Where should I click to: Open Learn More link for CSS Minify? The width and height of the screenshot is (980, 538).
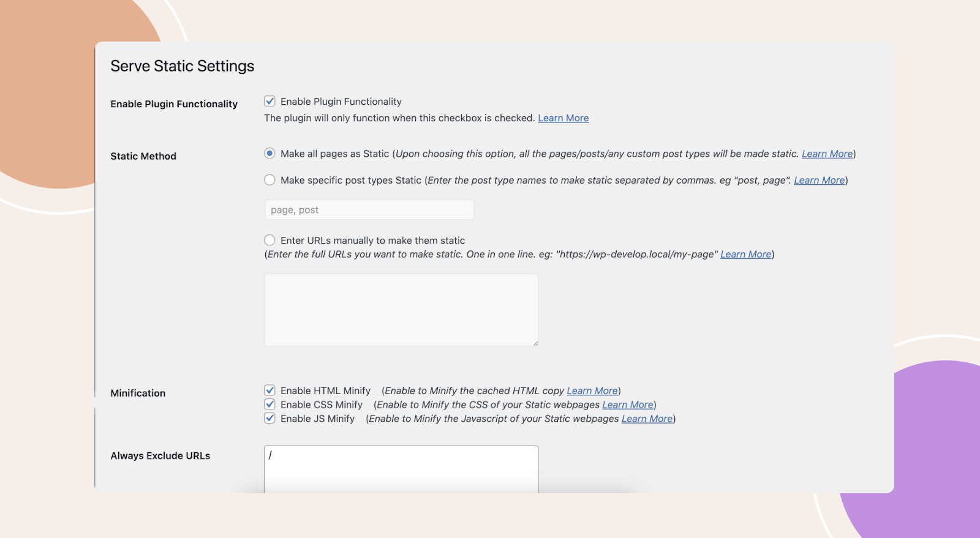(x=628, y=405)
